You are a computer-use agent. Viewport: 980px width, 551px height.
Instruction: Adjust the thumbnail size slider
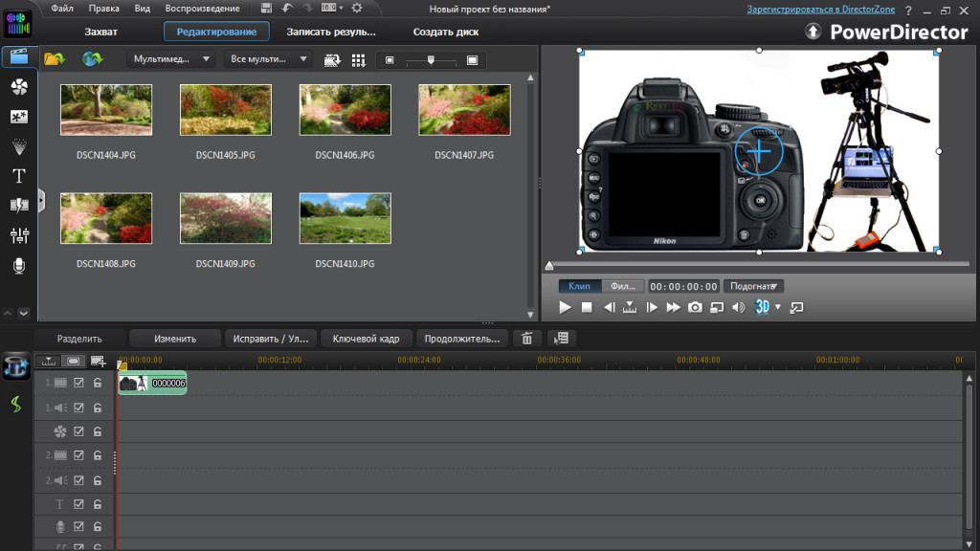click(x=431, y=60)
